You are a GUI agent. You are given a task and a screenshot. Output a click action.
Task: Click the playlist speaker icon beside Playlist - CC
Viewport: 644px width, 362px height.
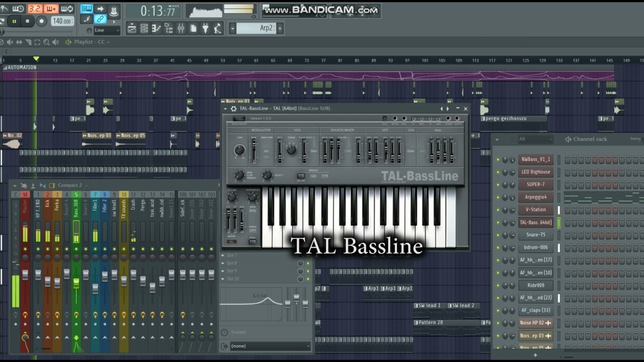68,42
